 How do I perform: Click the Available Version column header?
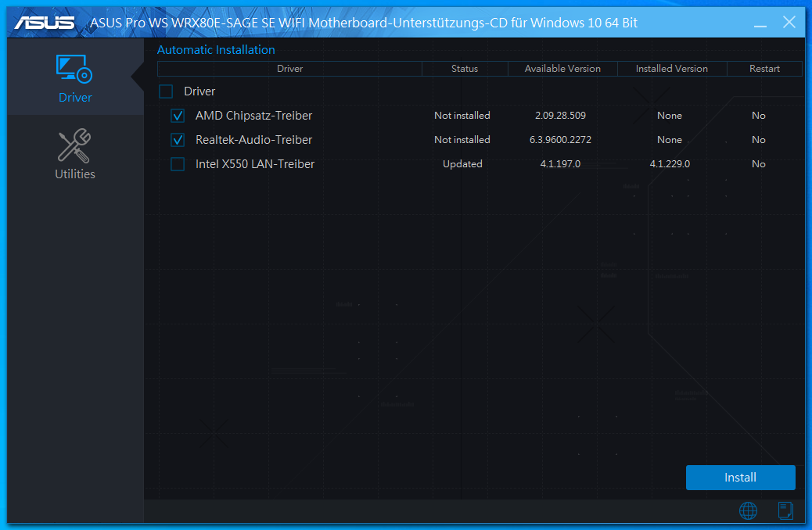pos(562,69)
